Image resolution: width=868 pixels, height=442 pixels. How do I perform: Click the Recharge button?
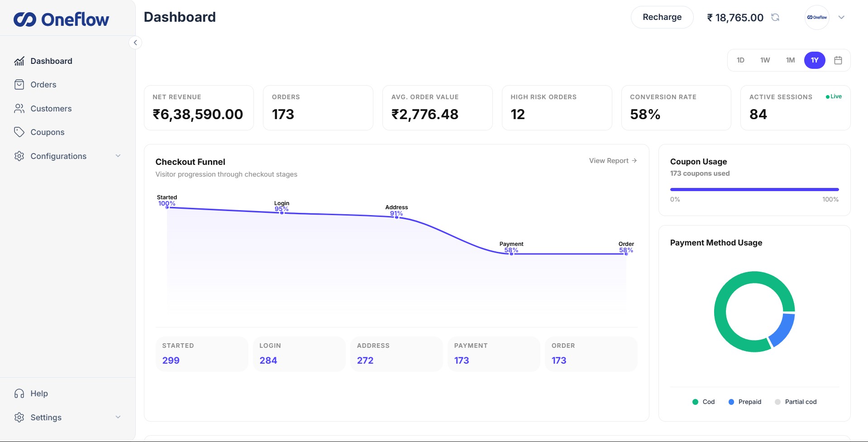[662, 17]
